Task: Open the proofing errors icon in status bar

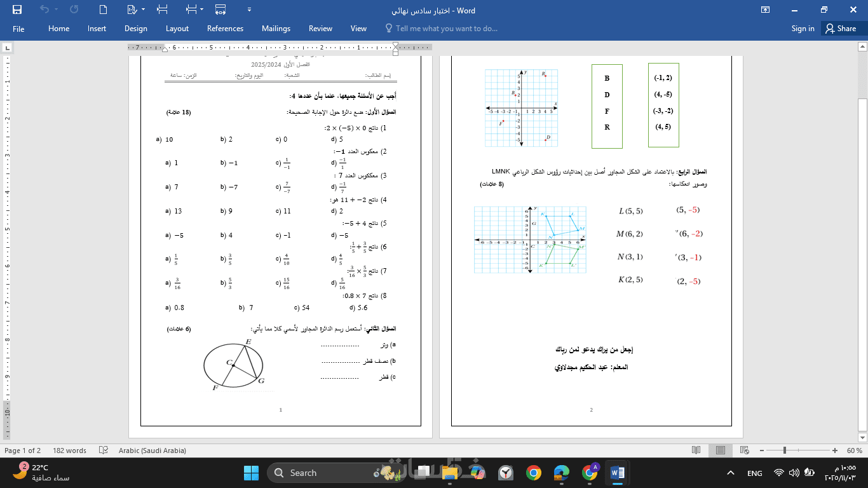Action: (x=103, y=451)
